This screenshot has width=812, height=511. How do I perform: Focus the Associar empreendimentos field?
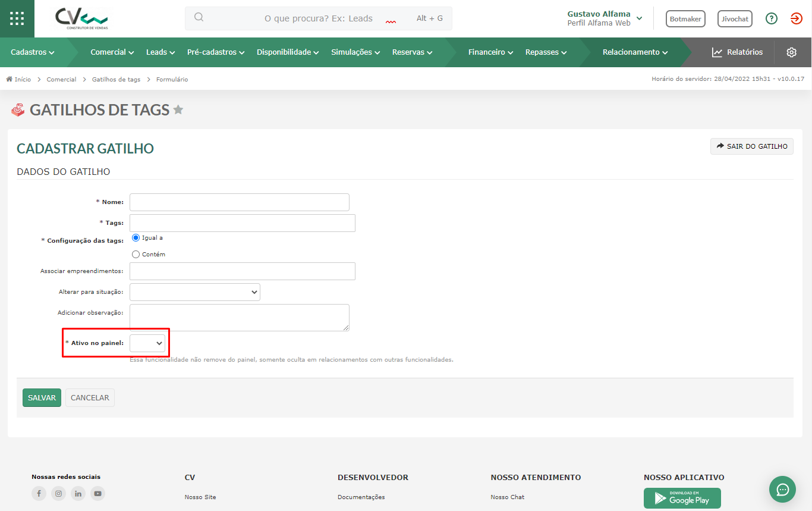pos(243,271)
